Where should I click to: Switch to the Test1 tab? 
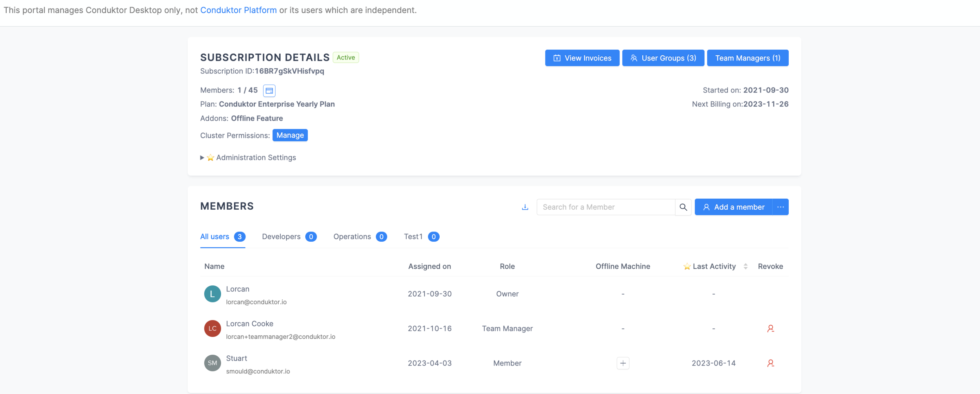point(422,237)
